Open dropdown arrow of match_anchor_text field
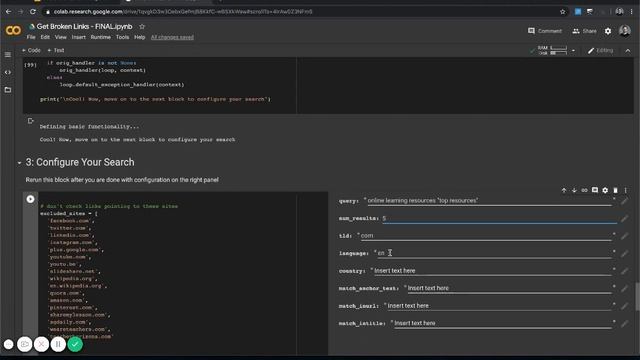The width and height of the screenshot is (640, 360). click(614, 287)
